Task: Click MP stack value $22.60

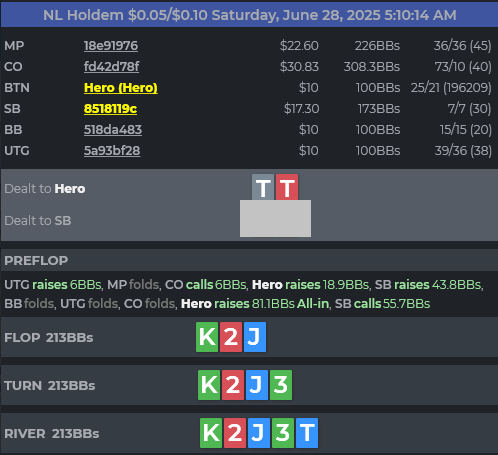Action: coord(299,46)
